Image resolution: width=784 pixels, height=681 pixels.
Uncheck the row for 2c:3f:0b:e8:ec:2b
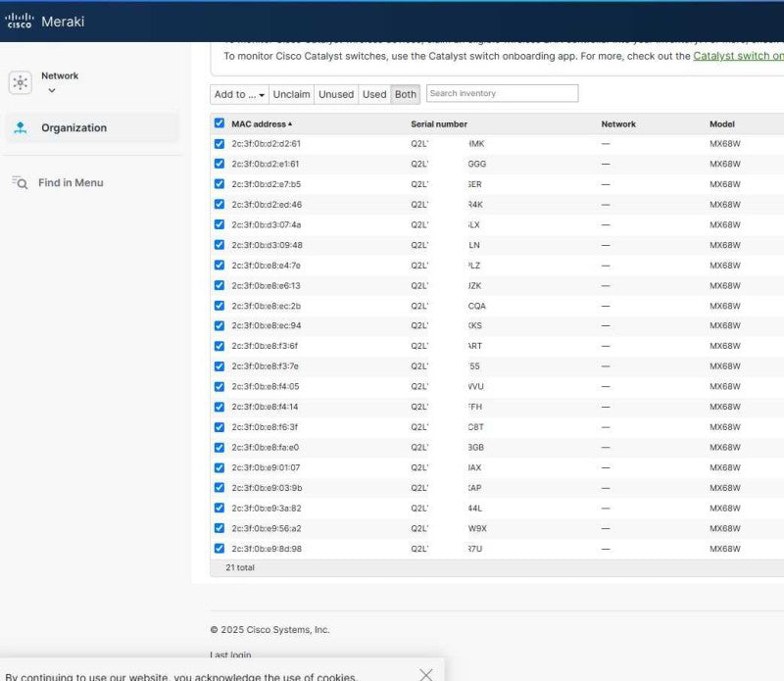click(x=219, y=306)
